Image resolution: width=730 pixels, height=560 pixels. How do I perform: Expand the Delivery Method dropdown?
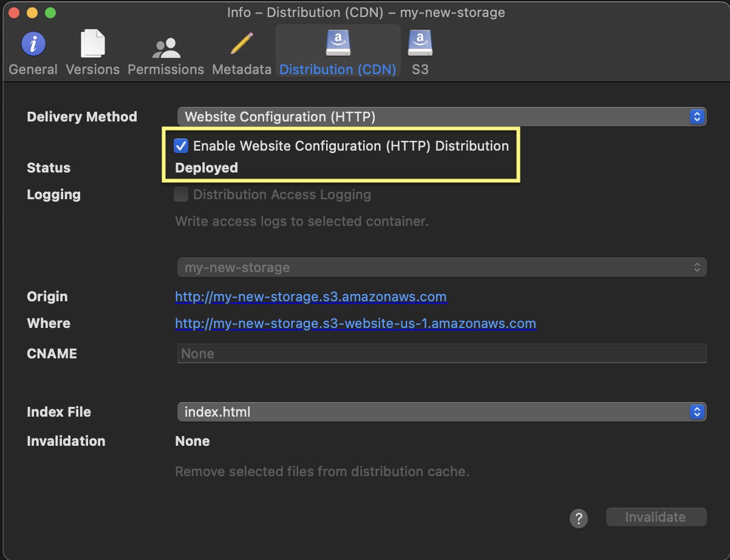pyautogui.click(x=442, y=117)
